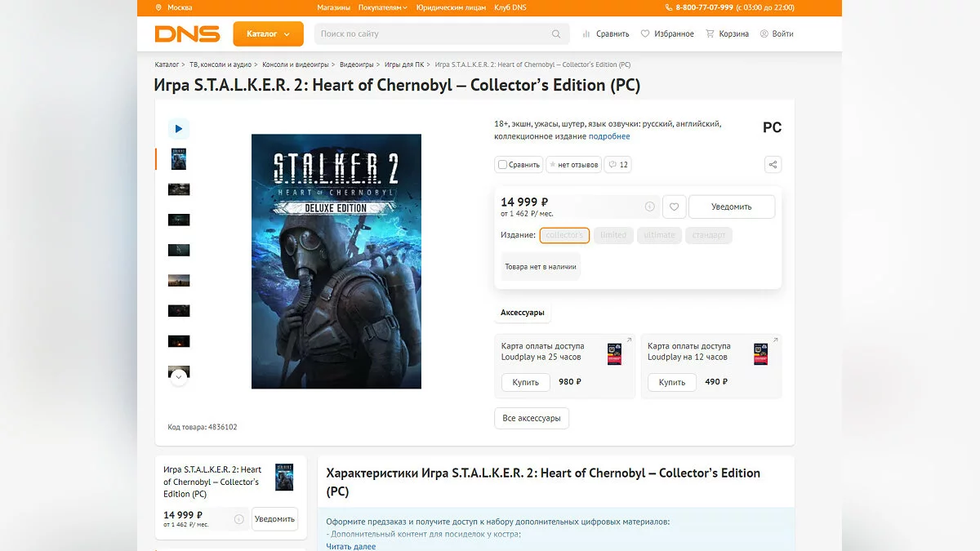Open the 12 comments icon
This screenshot has width=980, height=551.
pyautogui.click(x=618, y=165)
